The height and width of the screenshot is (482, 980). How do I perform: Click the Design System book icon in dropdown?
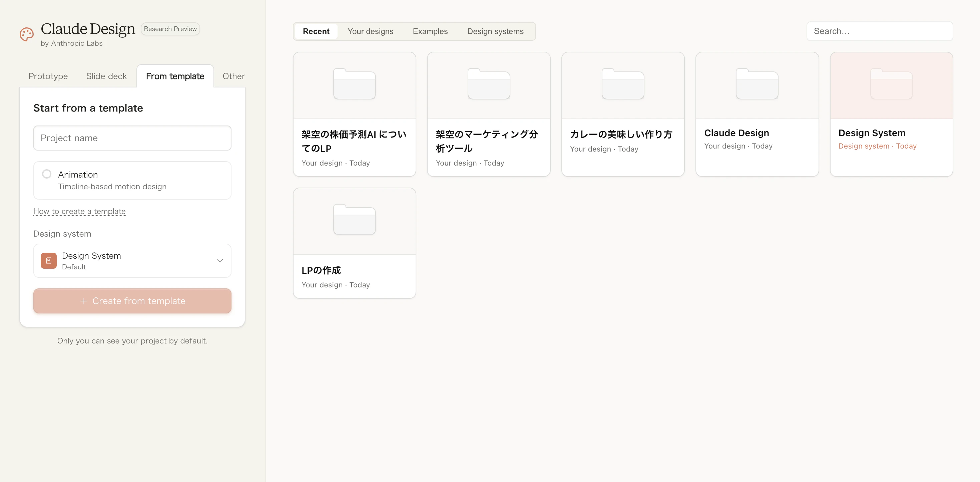coord(49,261)
